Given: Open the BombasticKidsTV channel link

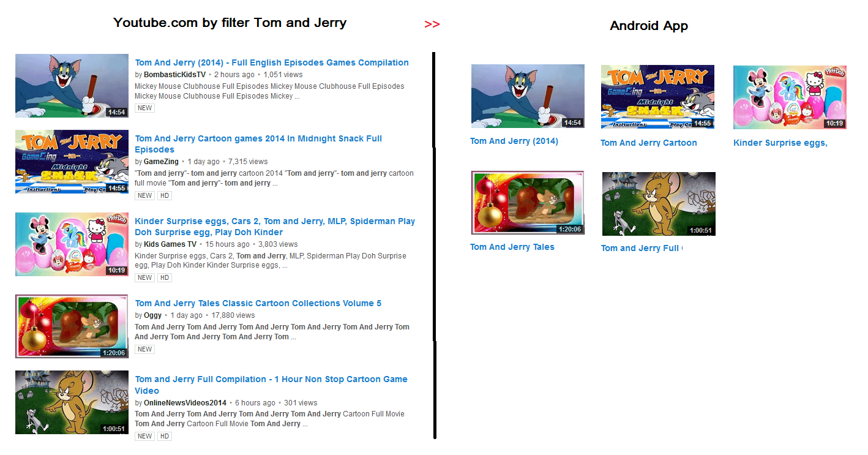Looking at the screenshot, I should (x=174, y=75).
